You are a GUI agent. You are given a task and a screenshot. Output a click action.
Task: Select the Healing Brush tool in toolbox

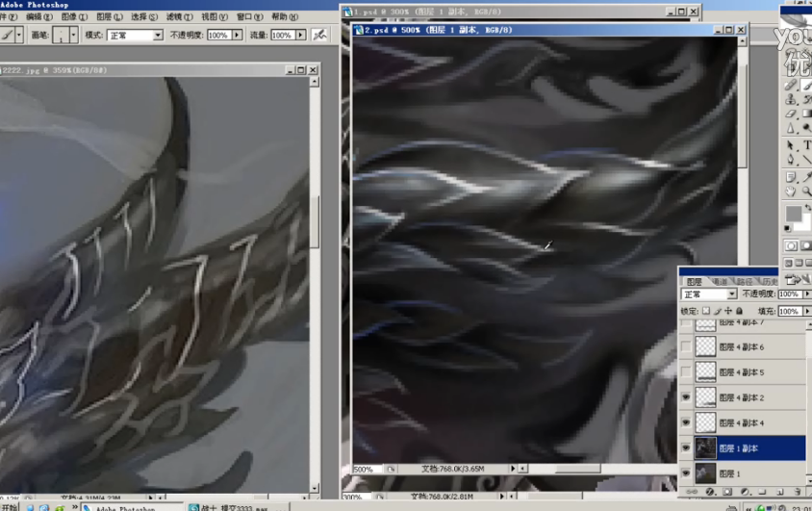[x=791, y=86]
